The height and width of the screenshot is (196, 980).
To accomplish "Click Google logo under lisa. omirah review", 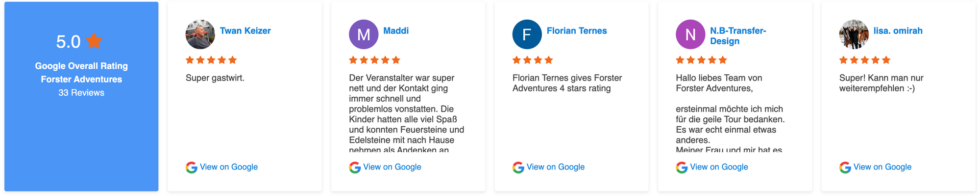I will click(845, 168).
